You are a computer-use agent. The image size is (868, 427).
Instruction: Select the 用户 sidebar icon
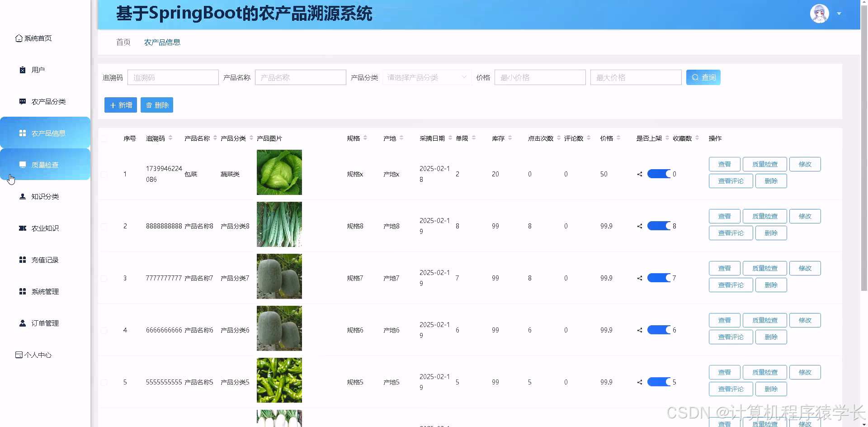coord(22,70)
